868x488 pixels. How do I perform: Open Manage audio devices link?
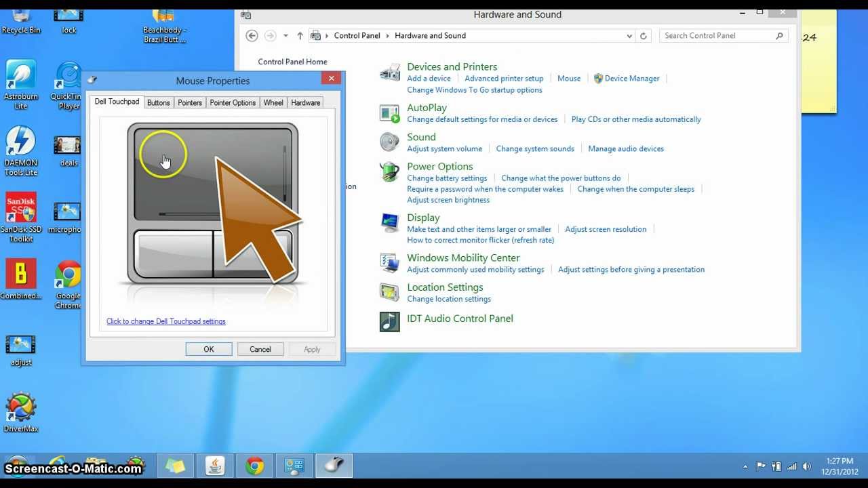point(626,148)
